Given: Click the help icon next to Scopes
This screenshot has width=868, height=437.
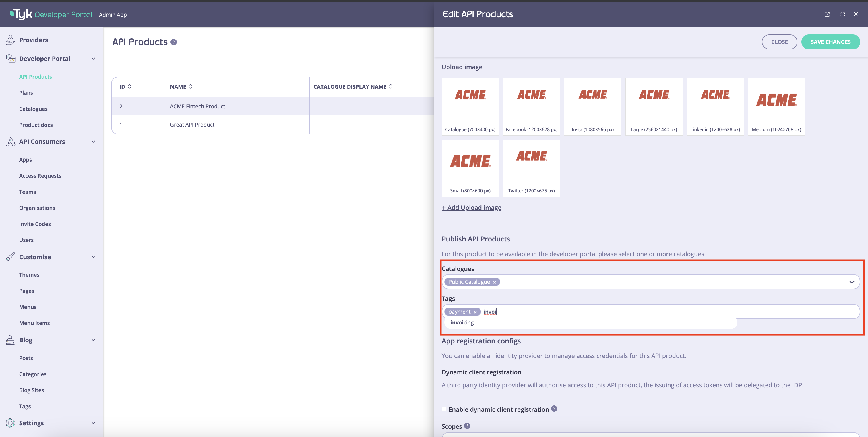Looking at the screenshot, I should [467, 426].
